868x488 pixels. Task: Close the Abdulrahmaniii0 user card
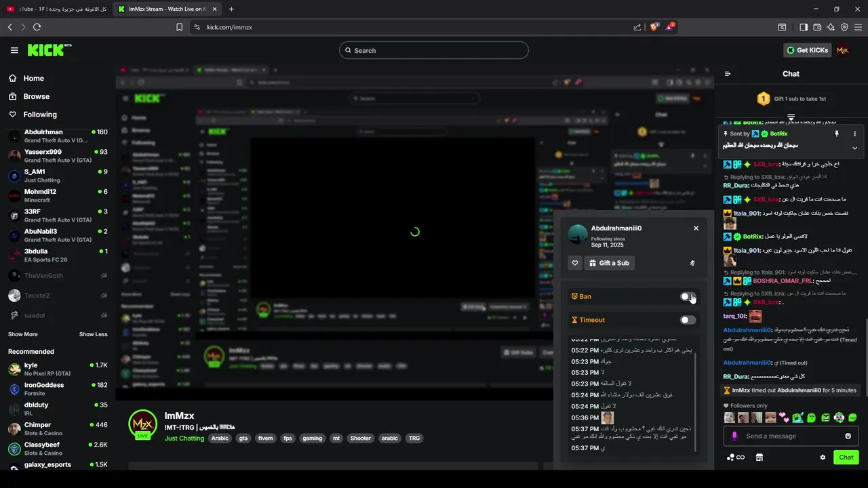click(696, 228)
